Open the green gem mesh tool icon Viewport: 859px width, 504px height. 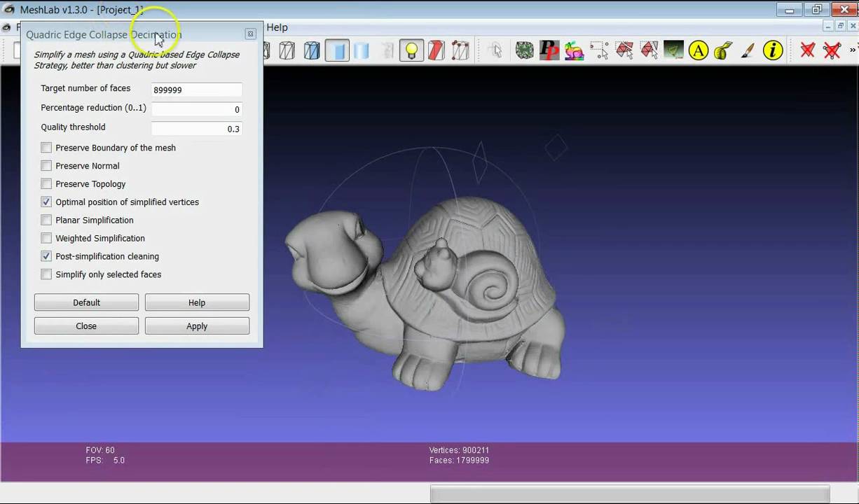point(524,50)
